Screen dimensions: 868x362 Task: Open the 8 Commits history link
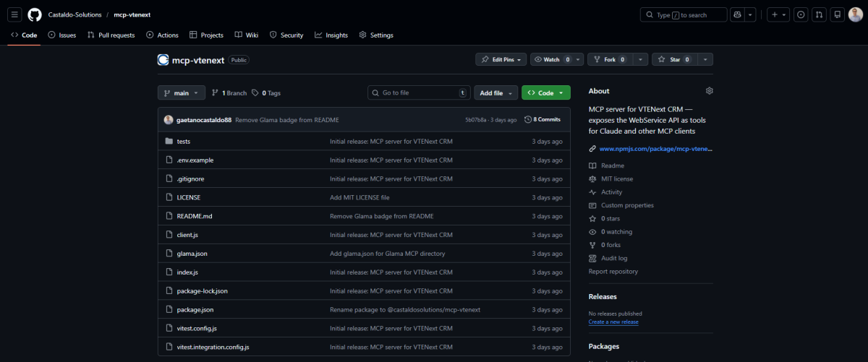pos(542,119)
